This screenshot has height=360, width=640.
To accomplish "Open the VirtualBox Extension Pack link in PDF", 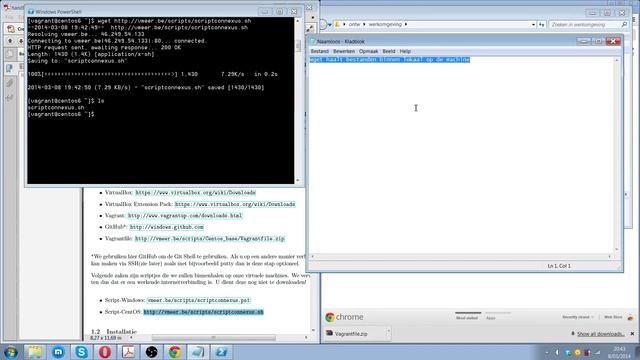I will click(x=235, y=204).
